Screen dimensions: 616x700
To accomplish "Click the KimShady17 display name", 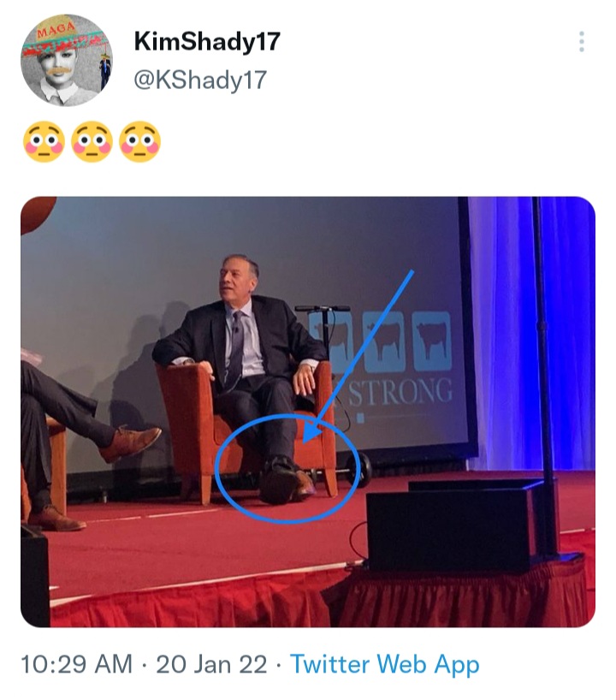I will (207, 41).
